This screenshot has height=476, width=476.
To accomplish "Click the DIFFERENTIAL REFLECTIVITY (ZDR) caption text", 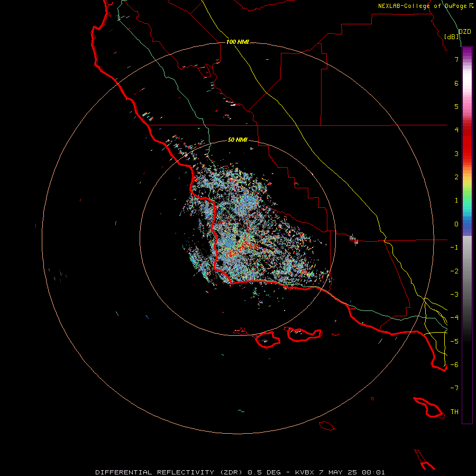I will click(x=170, y=472).
